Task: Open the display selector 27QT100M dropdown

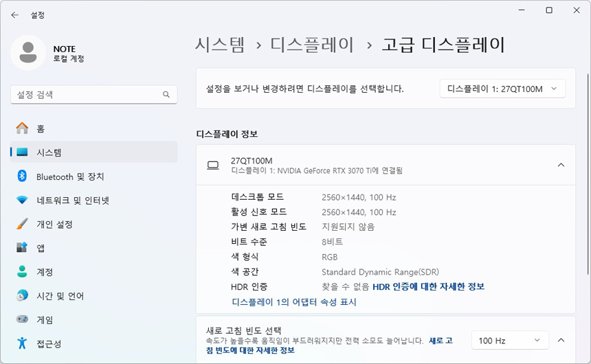Action: click(x=502, y=89)
